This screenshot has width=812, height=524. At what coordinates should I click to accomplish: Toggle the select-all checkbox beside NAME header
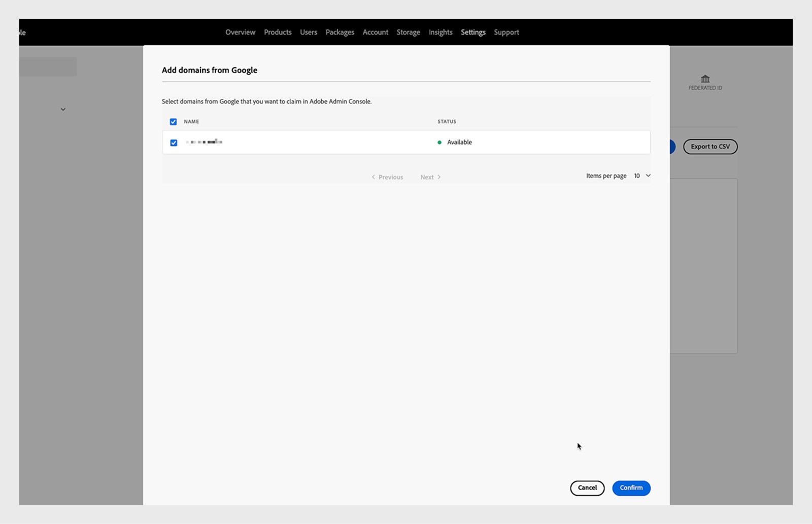(x=173, y=122)
